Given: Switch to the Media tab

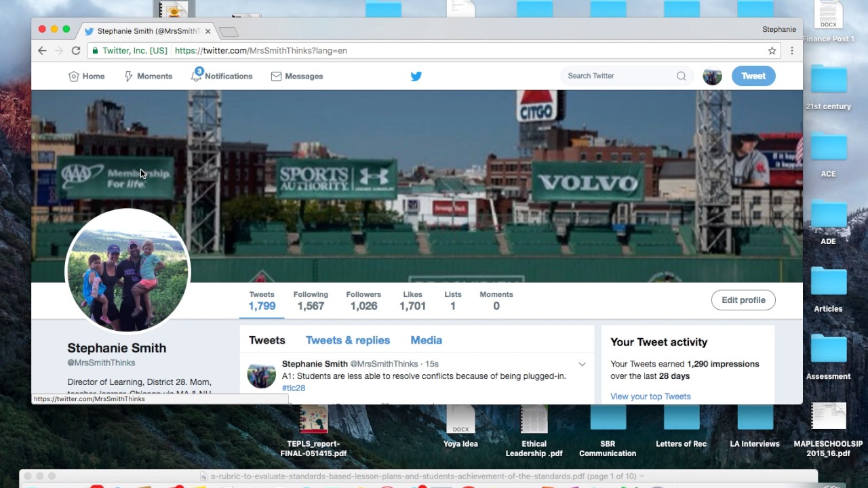Looking at the screenshot, I should point(427,340).
